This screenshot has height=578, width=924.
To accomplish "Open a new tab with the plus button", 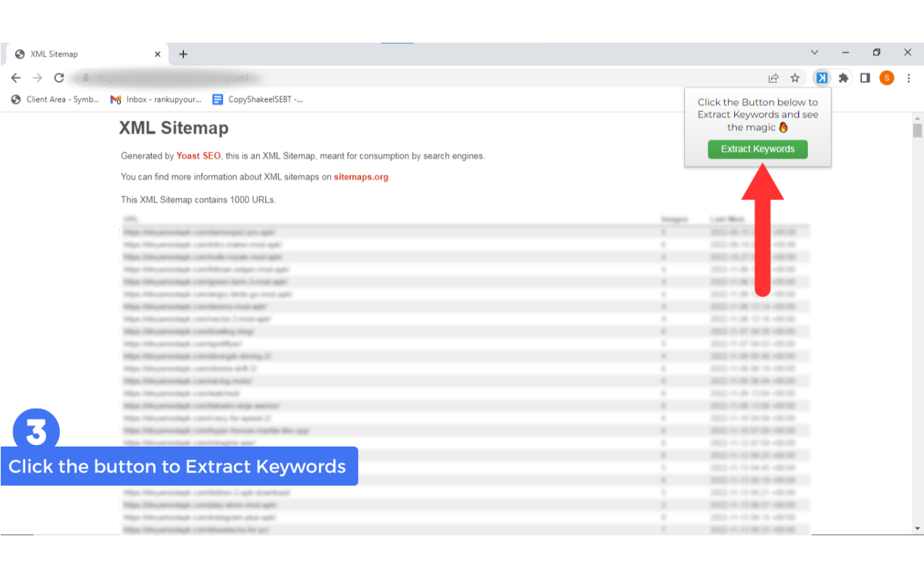I will click(183, 53).
